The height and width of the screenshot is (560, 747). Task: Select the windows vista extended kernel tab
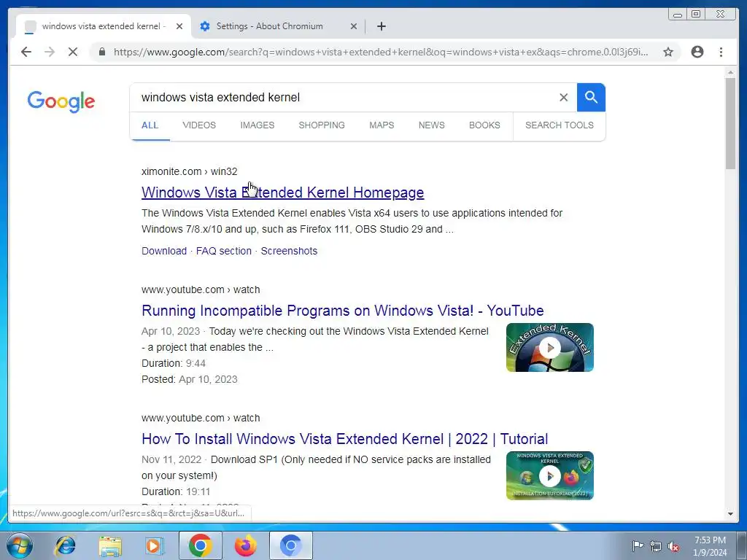click(104, 26)
